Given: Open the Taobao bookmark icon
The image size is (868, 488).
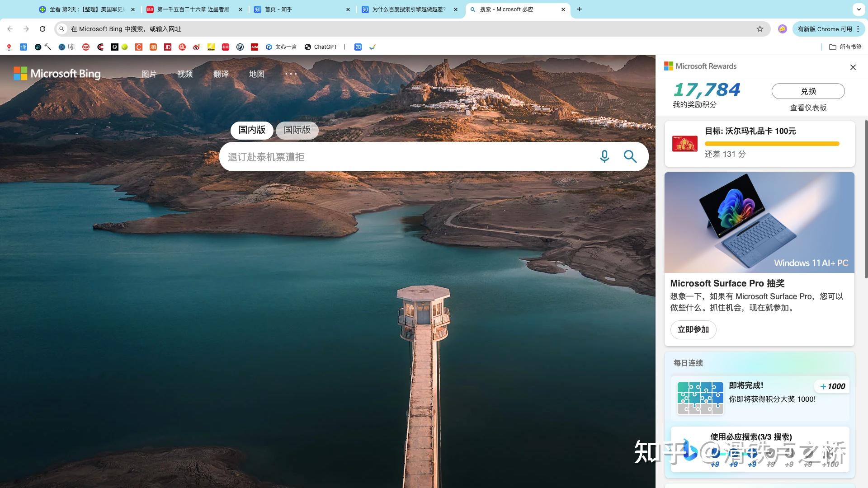Looking at the screenshot, I should click(x=153, y=47).
